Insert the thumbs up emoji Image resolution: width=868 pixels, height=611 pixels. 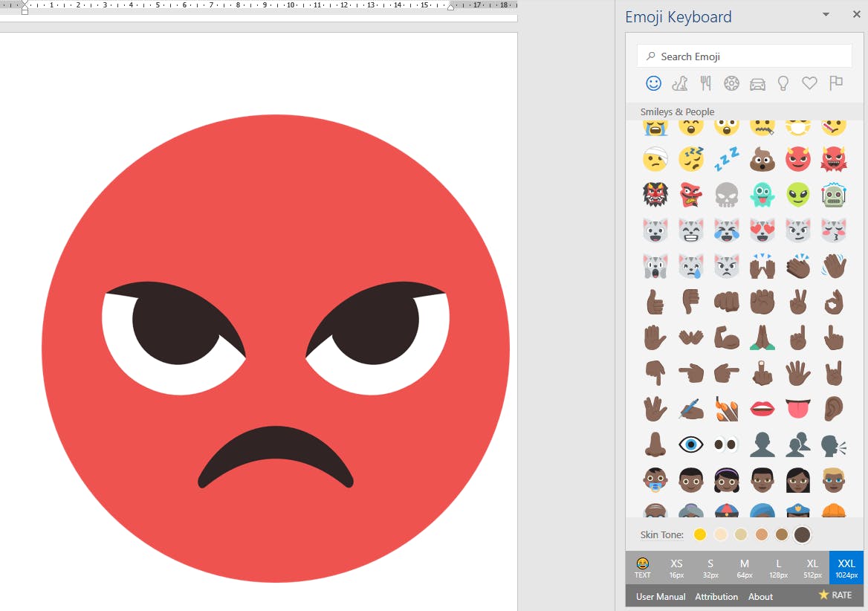pyautogui.click(x=655, y=302)
